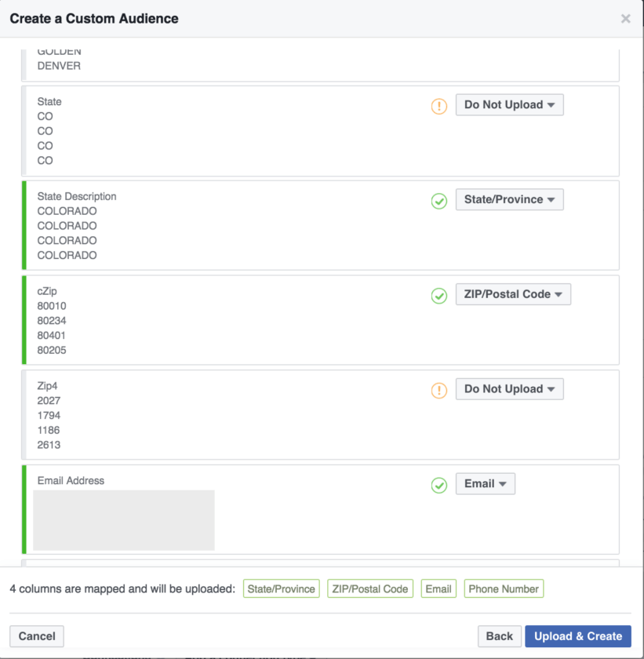The image size is (644, 659).
Task: Click the ZIP/Postal Code tag at the bottom
Action: point(369,588)
